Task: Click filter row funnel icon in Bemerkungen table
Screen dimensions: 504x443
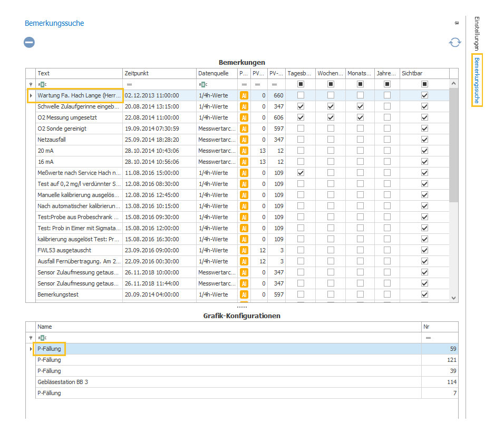Action: pos(31,84)
